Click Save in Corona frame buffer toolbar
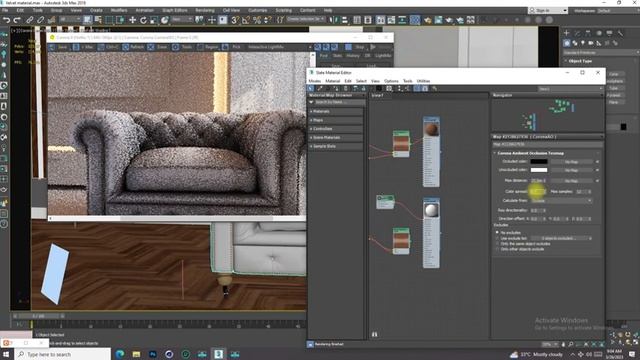The height and width of the screenshot is (360, 640). point(59,47)
